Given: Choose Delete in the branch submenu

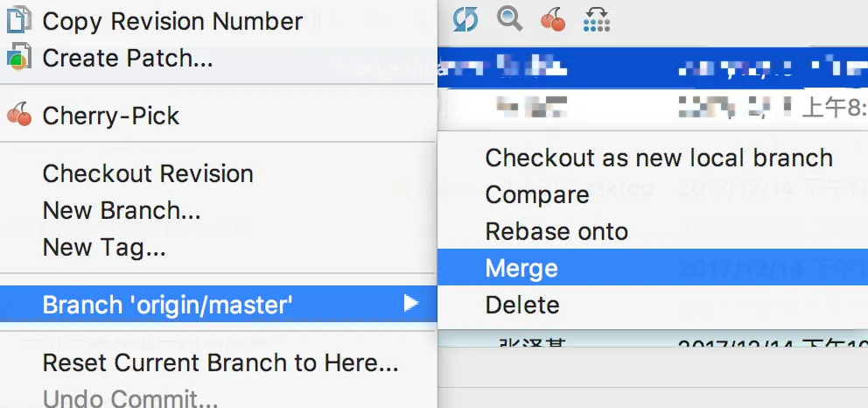Looking at the screenshot, I should (x=522, y=305).
